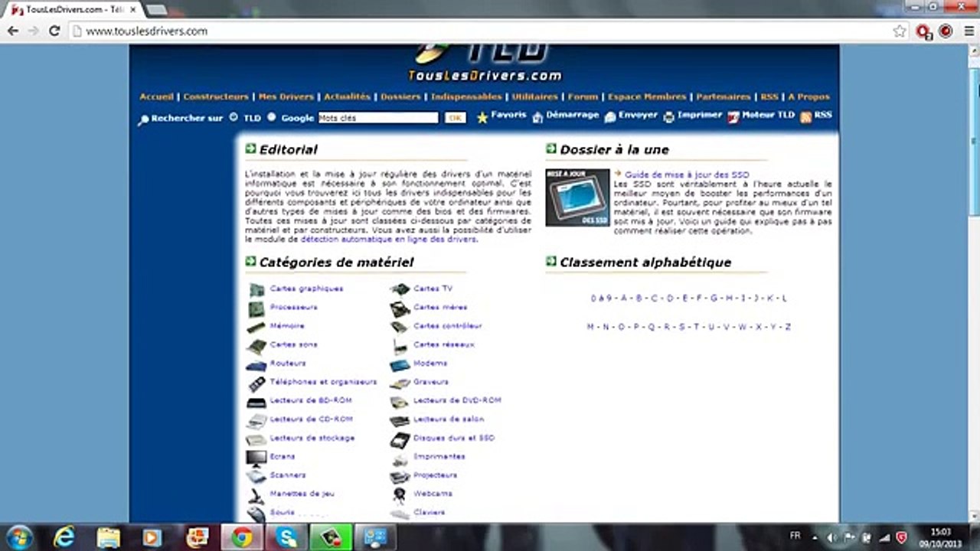Screen dimensions: 980x551
Task: Click the Ecrans monitor icon
Action: [x=256, y=458]
